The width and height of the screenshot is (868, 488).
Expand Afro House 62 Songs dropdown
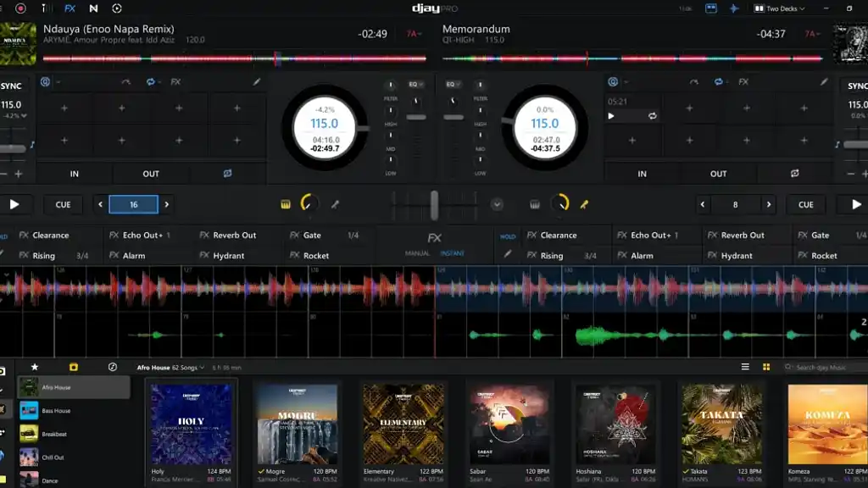(x=170, y=368)
